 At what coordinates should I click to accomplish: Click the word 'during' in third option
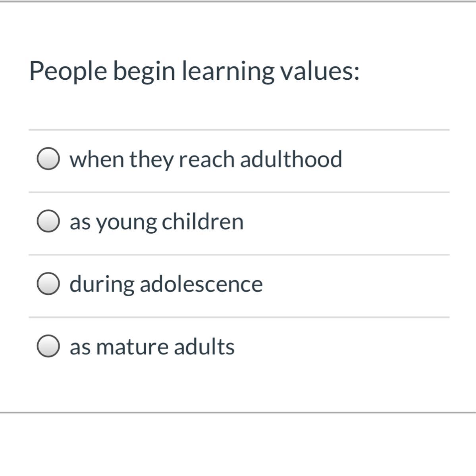102,285
